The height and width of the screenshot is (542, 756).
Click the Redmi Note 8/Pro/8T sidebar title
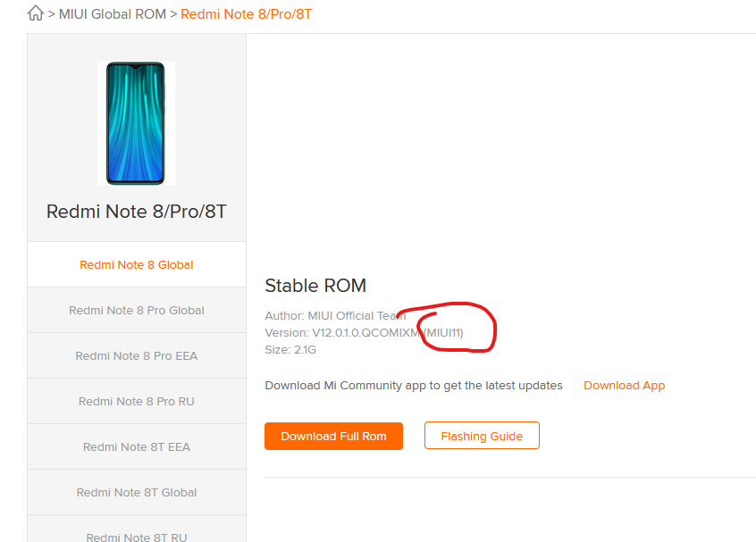pyautogui.click(x=136, y=212)
